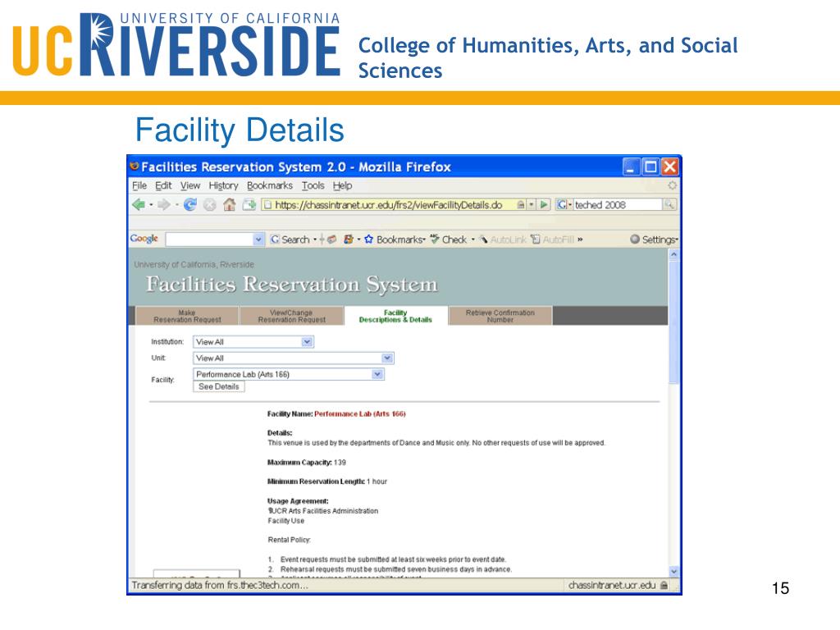Viewport: 840px width, 630px height.
Task: Click the Google toolbar Bookmarks star
Action: (x=368, y=240)
